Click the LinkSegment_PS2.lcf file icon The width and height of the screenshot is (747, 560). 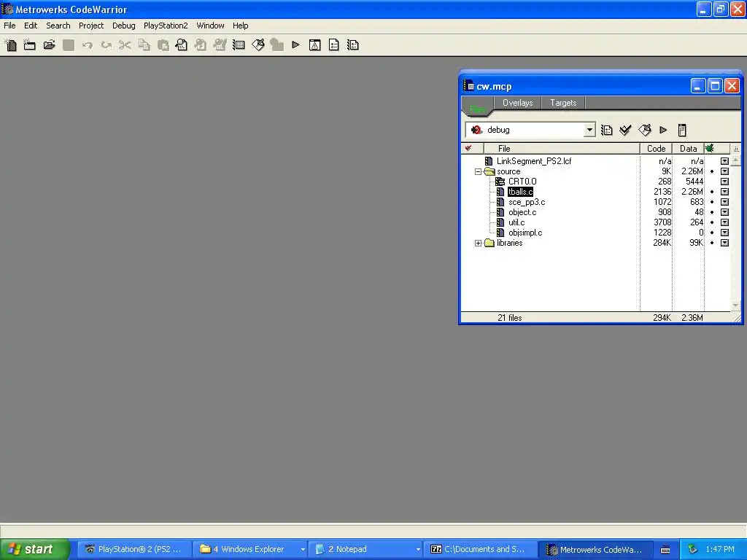click(489, 161)
